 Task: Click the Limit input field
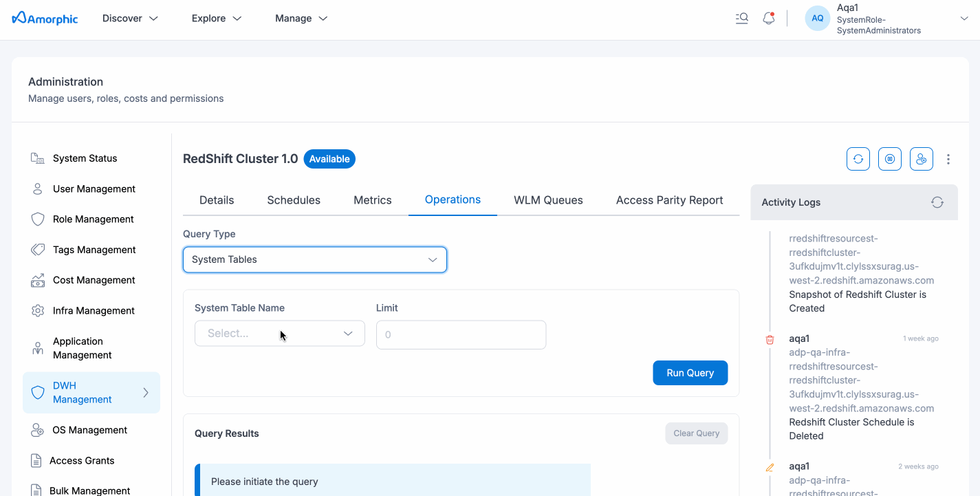461,334
